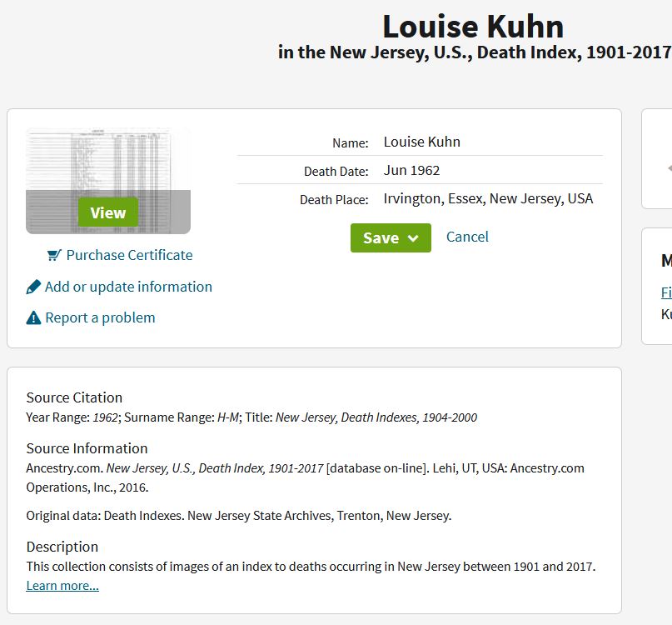Click the Louise Kuhn page title heading
Image resolution: width=672 pixels, height=625 pixels.
click(473, 27)
